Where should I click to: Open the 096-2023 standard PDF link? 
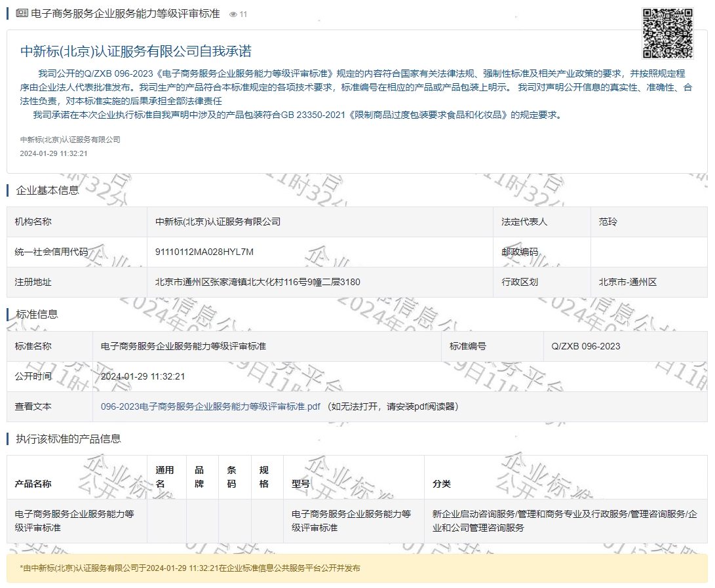tap(210, 406)
